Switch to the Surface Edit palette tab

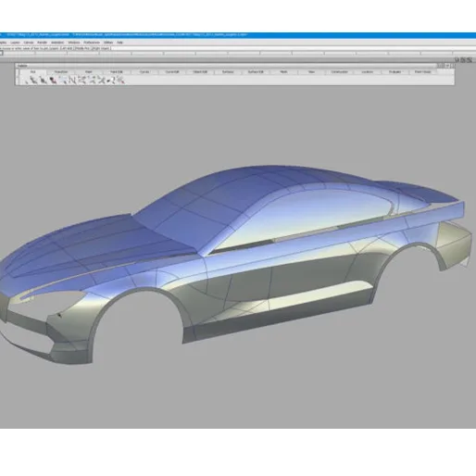coord(256,71)
